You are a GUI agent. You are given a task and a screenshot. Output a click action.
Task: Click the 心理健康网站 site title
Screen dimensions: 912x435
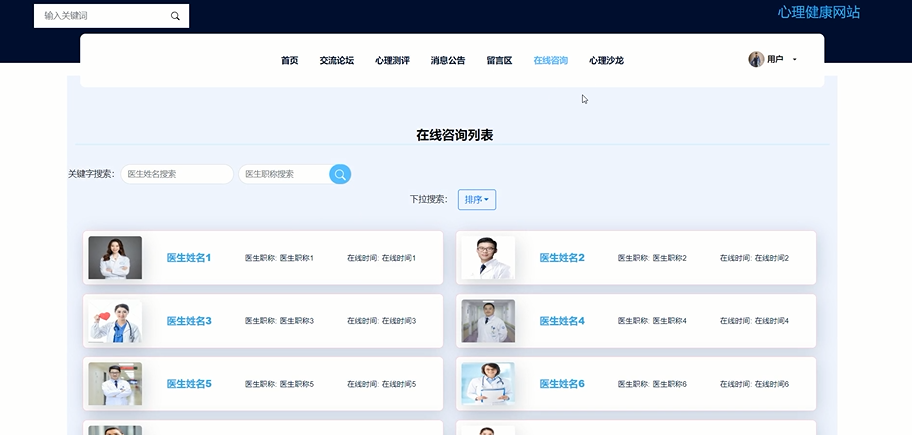pyautogui.click(x=818, y=13)
